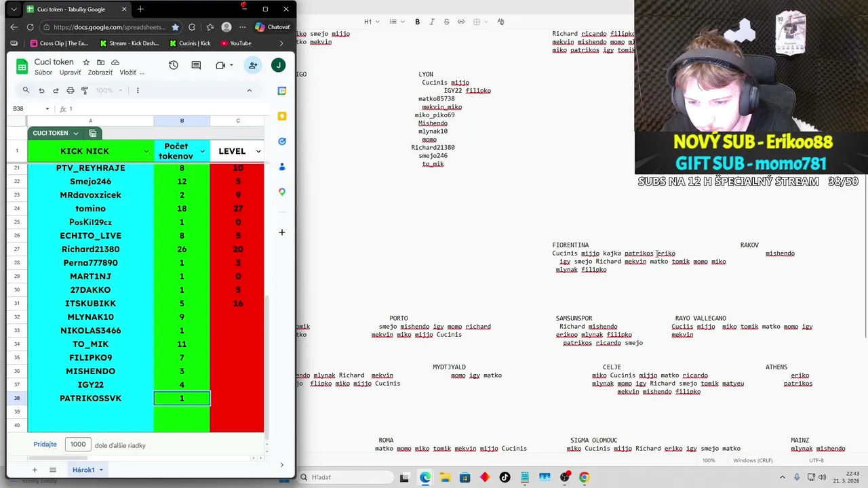The height and width of the screenshot is (488, 868).
Task: Redo the action in Sheets toolbar
Action: tap(56, 90)
